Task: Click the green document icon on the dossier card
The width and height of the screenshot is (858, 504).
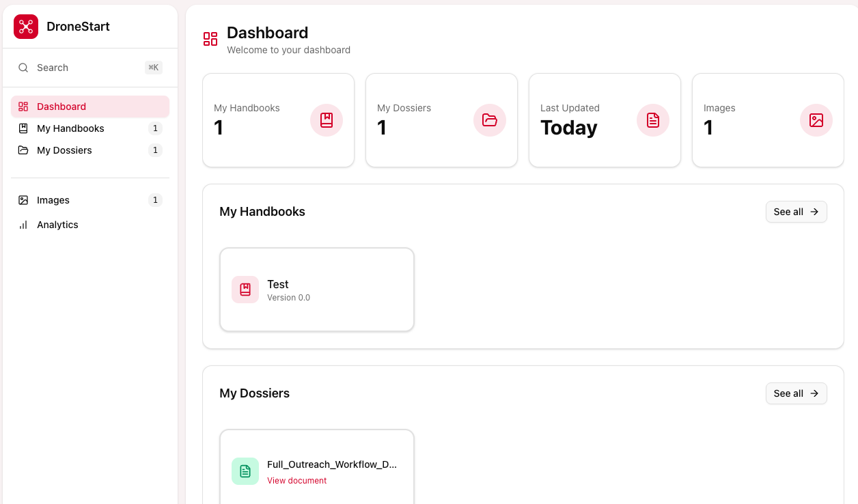Action: (245, 471)
